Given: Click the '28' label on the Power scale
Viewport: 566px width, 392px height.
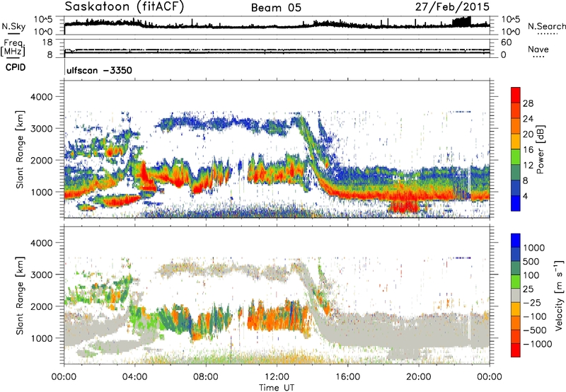Looking at the screenshot, I should (528, 103).
